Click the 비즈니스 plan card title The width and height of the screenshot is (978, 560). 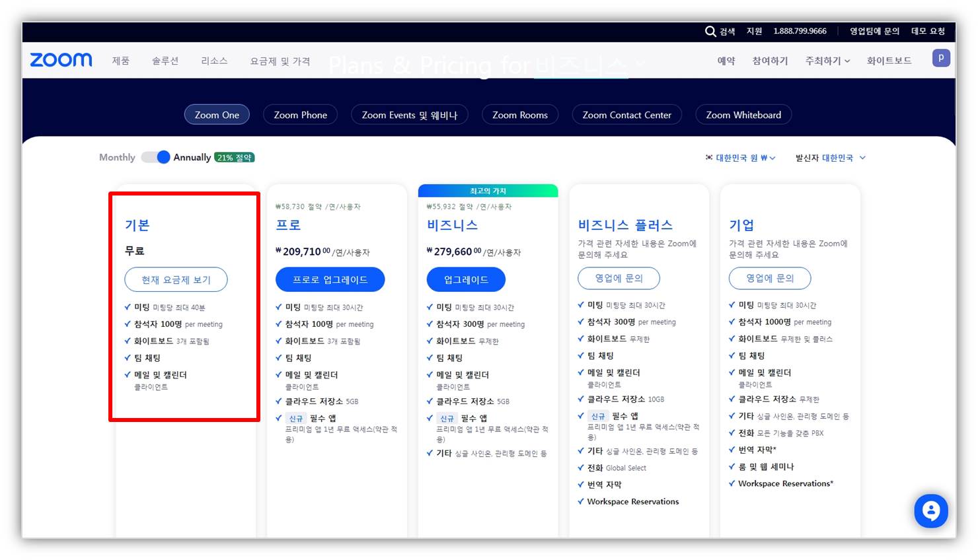[x=452, y=225]
